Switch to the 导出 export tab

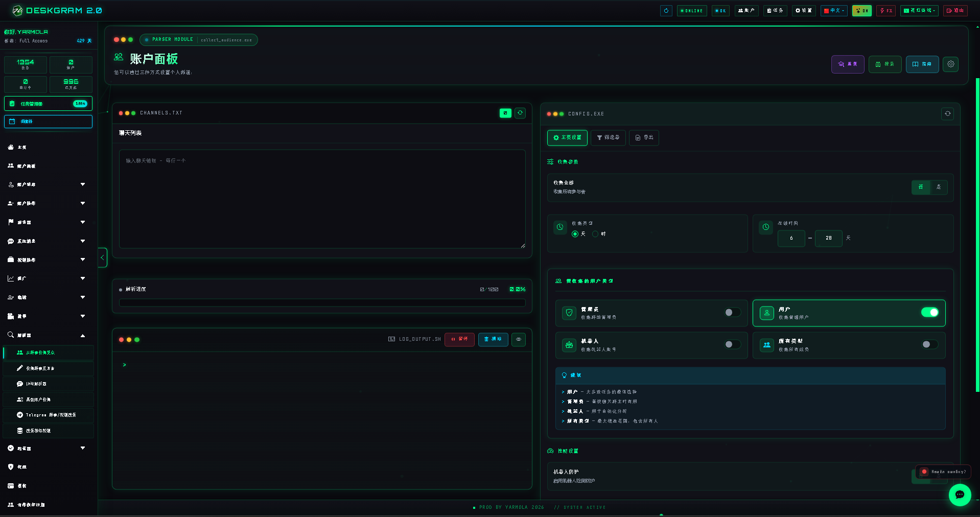click(644, 138)
